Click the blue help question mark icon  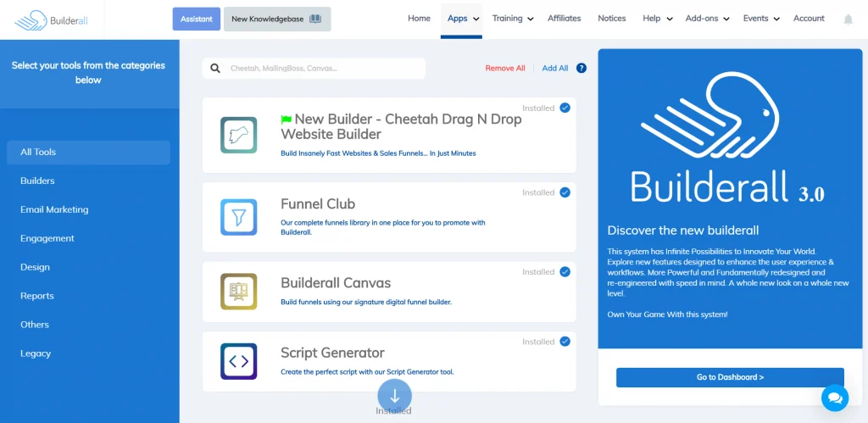point(581,69)
